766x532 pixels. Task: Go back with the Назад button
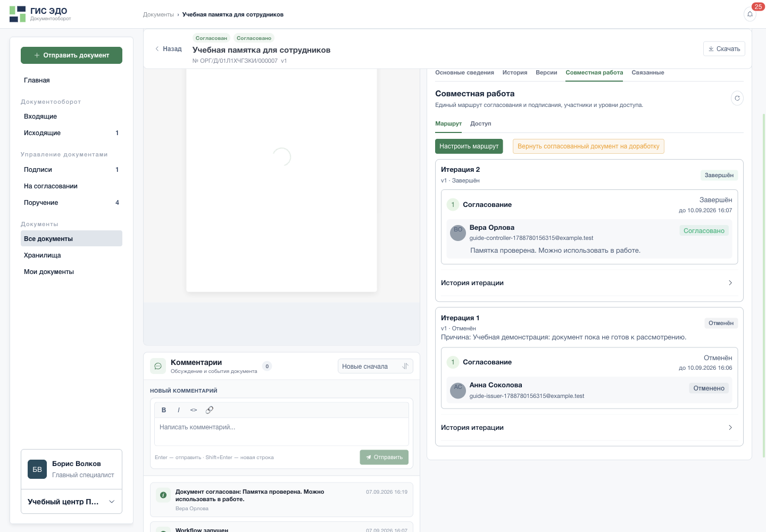coord(168,49)
